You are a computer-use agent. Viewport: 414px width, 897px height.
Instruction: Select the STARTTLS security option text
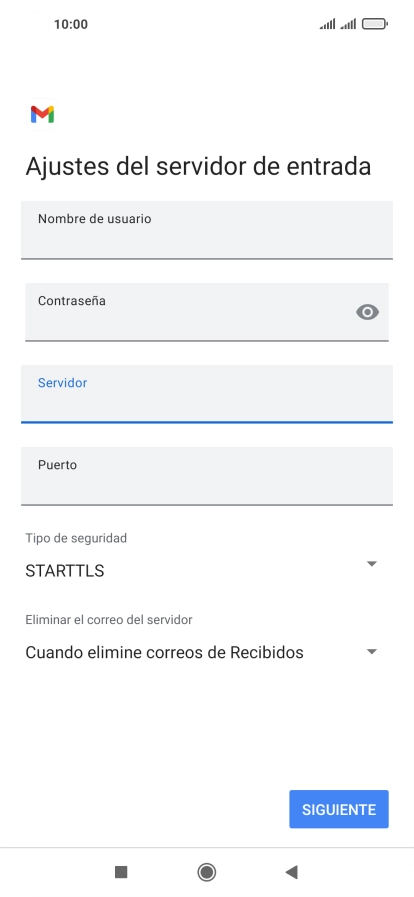click(65, 571)
